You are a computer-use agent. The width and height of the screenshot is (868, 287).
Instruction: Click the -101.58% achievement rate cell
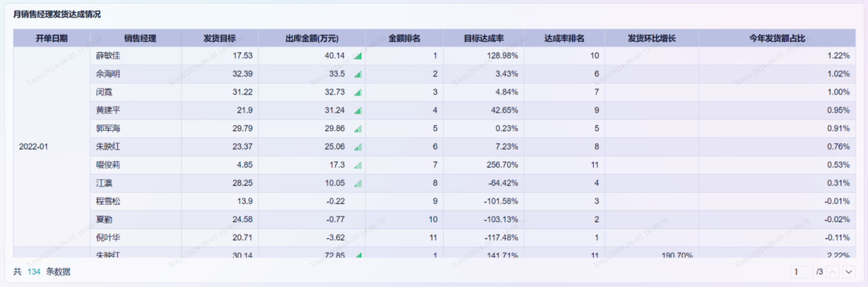[484, 202]
